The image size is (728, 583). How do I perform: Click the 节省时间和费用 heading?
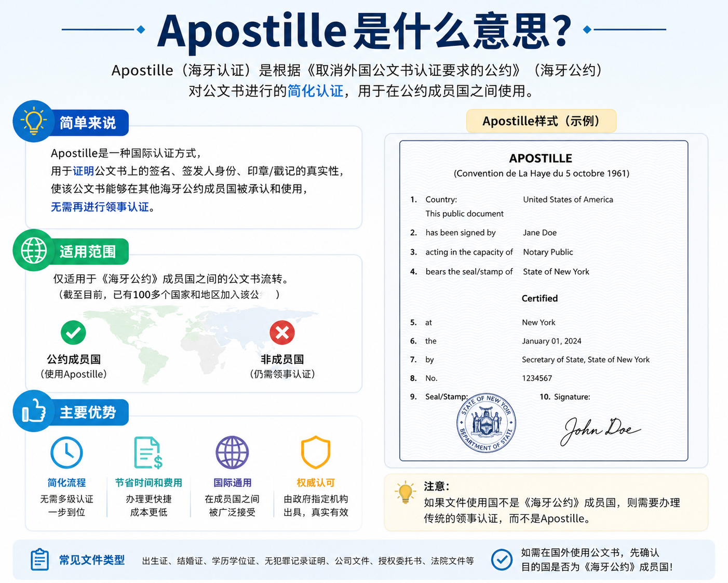click(x=149, y=483)
